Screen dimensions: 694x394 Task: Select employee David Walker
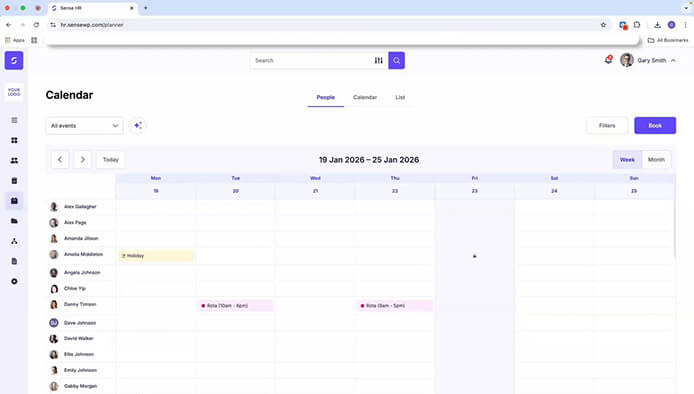pos(78,339)
